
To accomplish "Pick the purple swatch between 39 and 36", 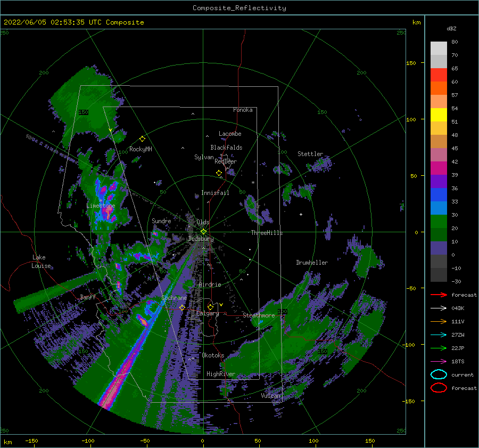I will (439, 181).
